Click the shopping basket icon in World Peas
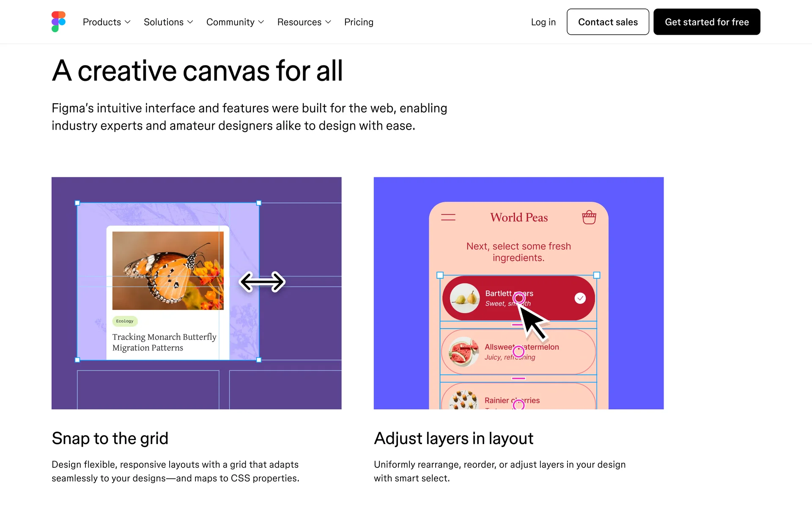Image resolution: width=812 pixels, height=508 pixels. click(x=589, y=217)
